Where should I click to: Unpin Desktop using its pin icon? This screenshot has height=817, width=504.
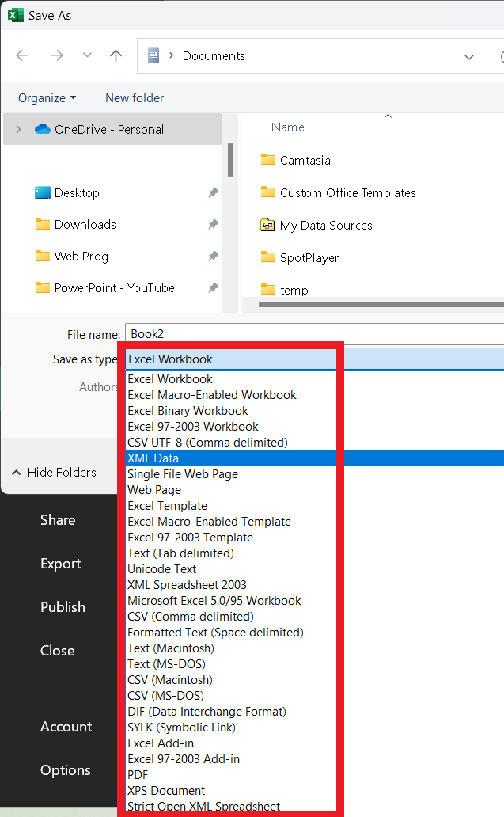(213, 193)
